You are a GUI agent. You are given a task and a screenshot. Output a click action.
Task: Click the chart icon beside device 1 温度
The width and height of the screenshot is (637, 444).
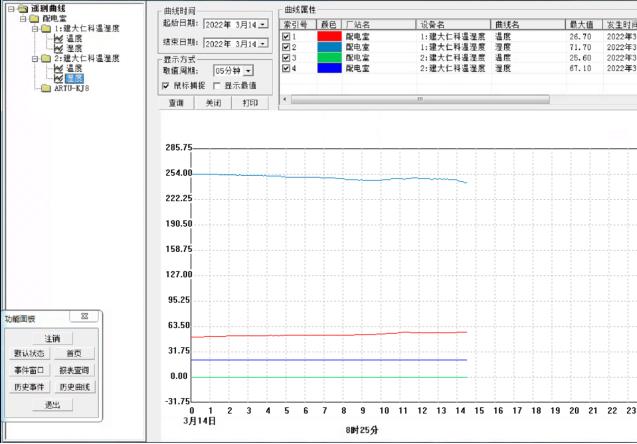pos(58,38)
